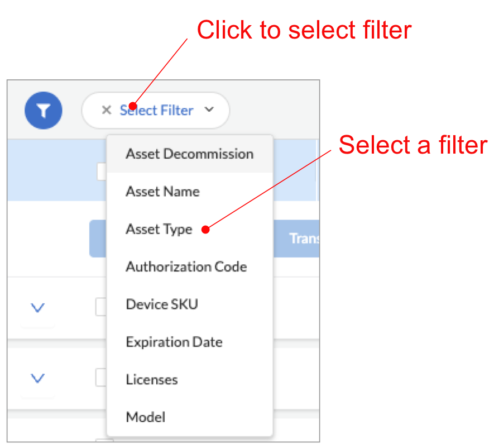Choose Device SKU from the list
494x448 pixels.
[162, 304]
